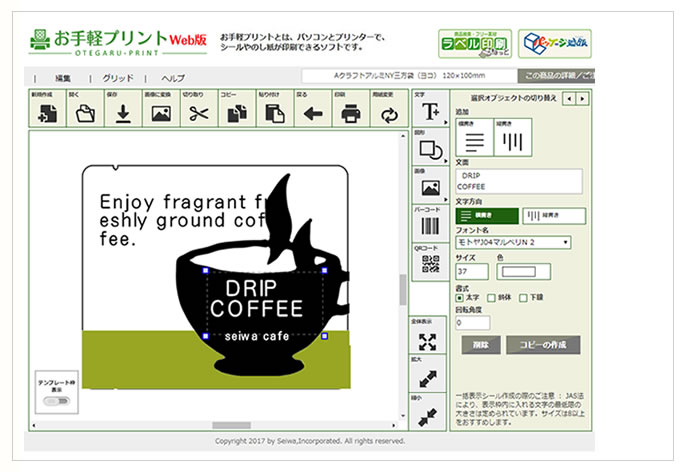The height and width of the screenshot is (472, 690).
Task: Click the canvas horizontal scrollbar thumb
Action: tap(231, 425)
